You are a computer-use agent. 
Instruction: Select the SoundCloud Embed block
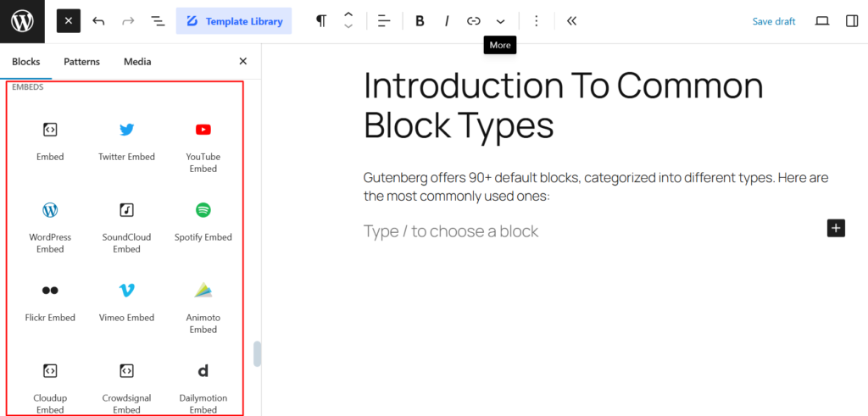[127, 228]
